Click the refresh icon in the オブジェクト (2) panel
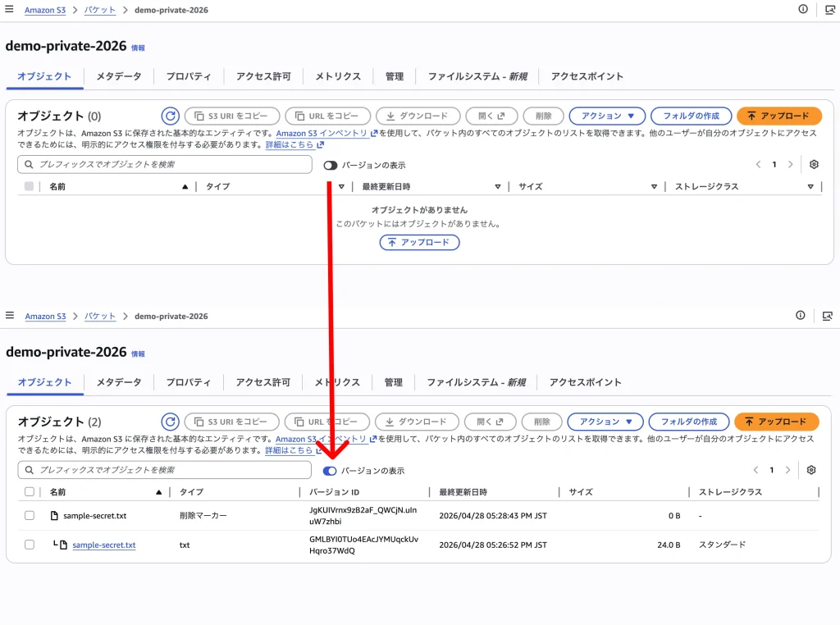This screenshot has height=625, width=840. (170, 422)
